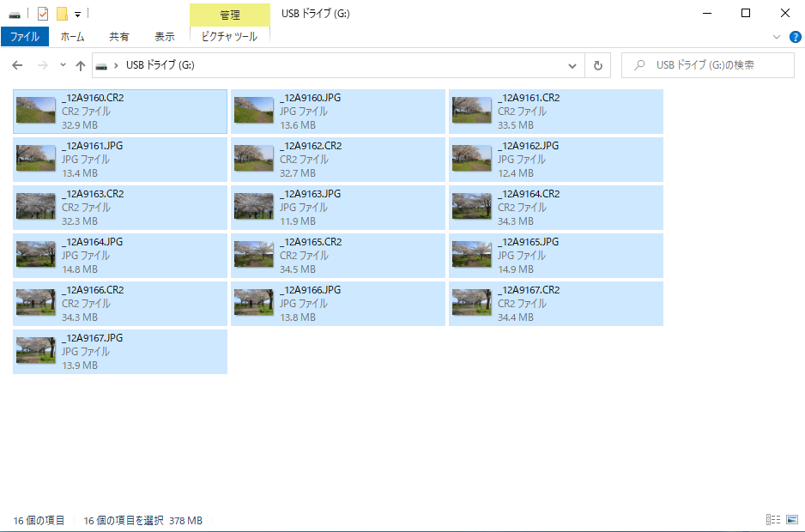
Task: Open the 共有 ribbon tab
Action: [119, 37]
